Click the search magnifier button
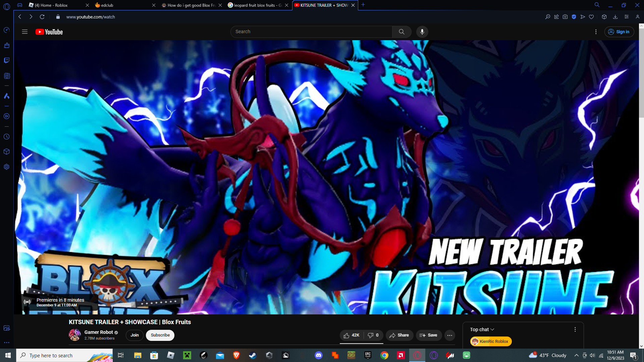 (x=401, y=32)
